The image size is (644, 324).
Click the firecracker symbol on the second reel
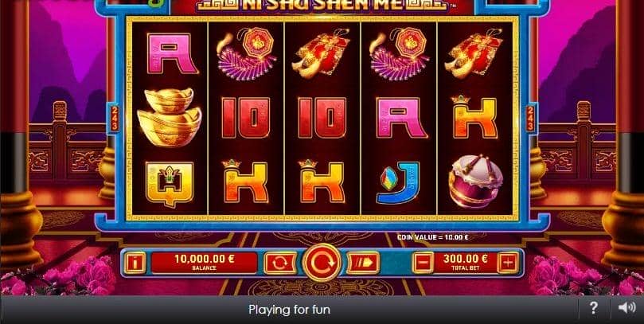246,53
